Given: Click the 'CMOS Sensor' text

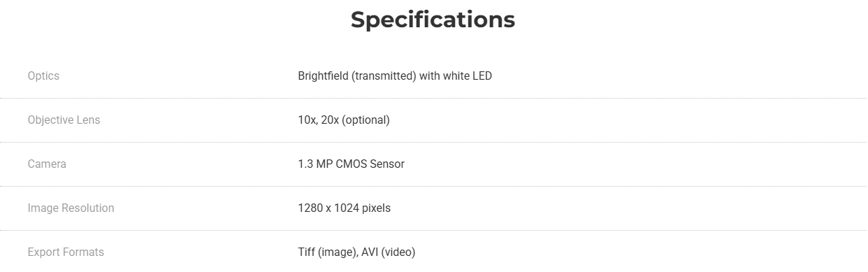Looking at the screenshot, I should 369,164.
